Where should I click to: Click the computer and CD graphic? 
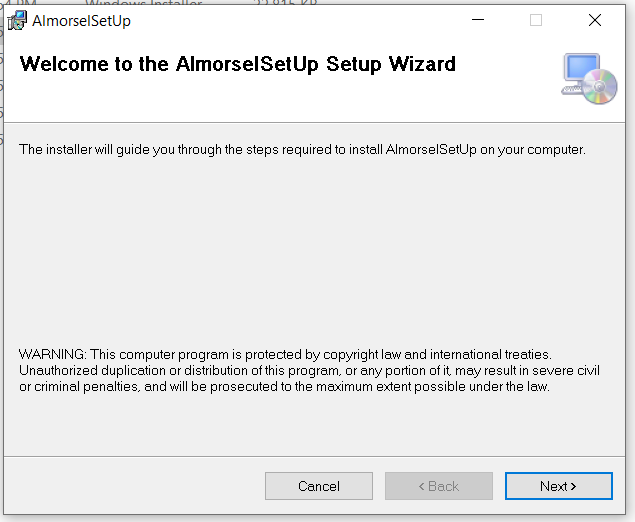[x=589, y=79]
